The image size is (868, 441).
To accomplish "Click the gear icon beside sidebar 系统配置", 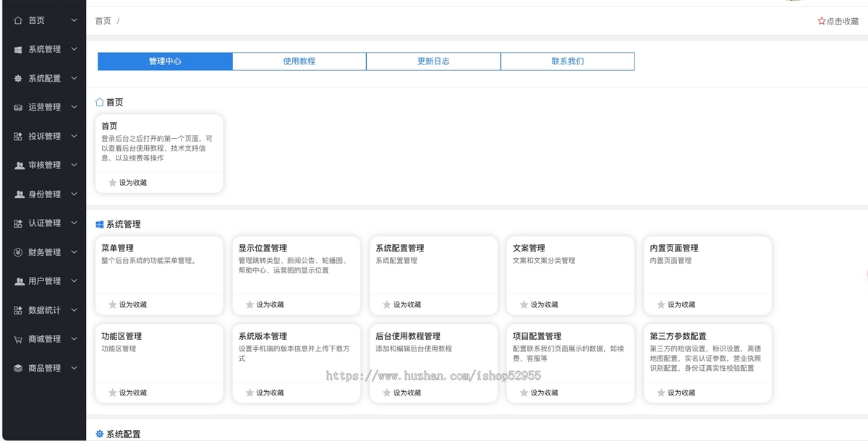I will click(18, 78).
